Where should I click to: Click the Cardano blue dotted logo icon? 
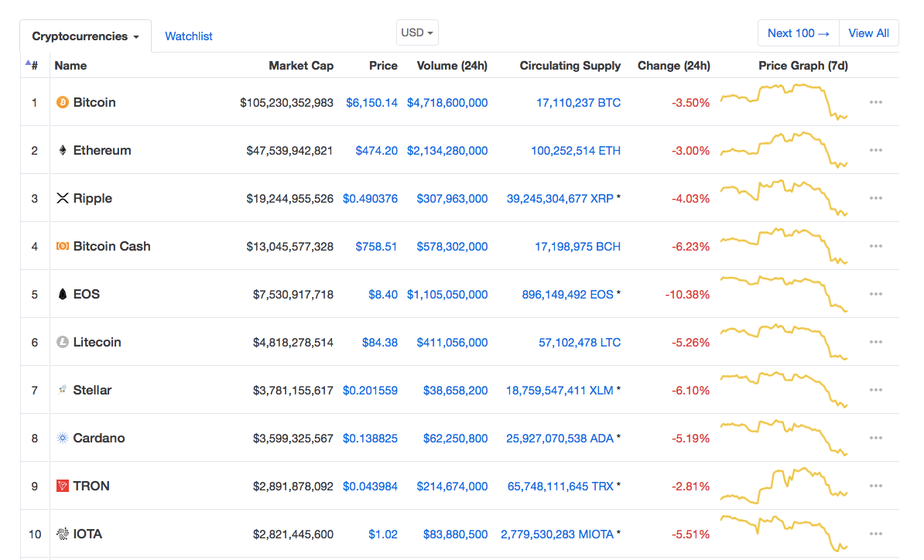click(x=63, y=438)
